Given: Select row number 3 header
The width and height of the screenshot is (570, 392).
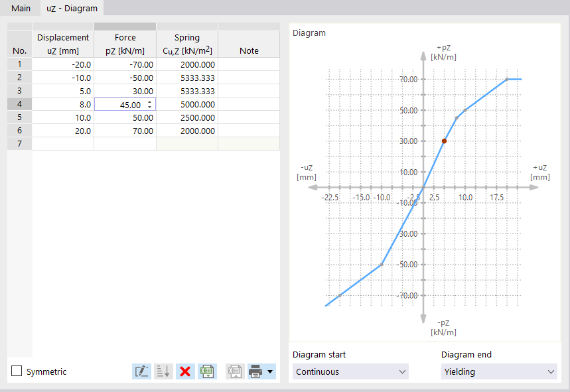Looking at the screenshot, I should point(20,91).
